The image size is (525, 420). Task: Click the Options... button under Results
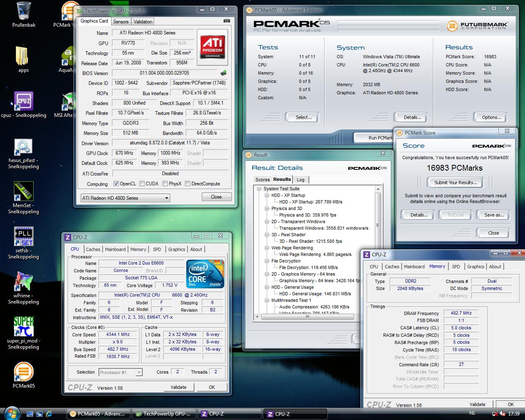[x=491, y=117]
